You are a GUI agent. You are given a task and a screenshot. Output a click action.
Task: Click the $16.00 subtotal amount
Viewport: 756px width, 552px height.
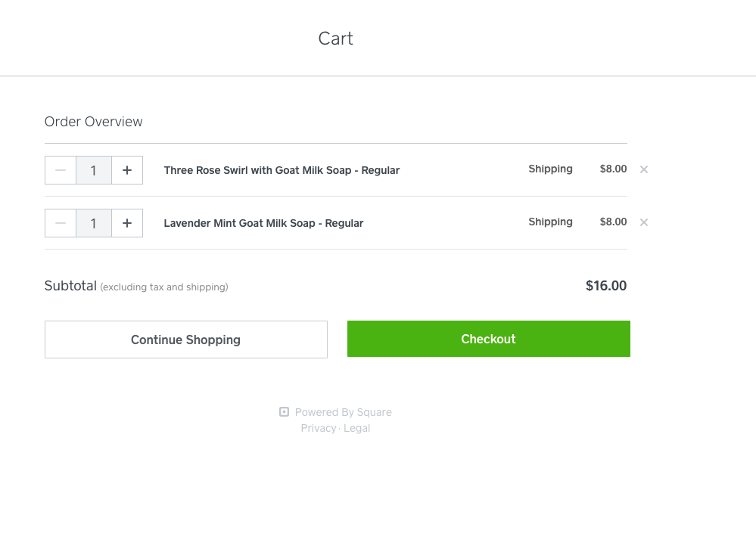pos(605,286)
